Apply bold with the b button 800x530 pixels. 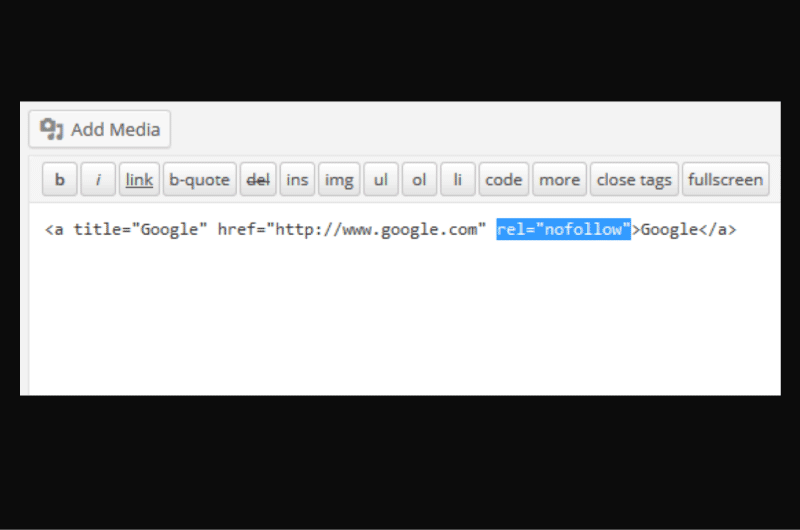(60, 180)
